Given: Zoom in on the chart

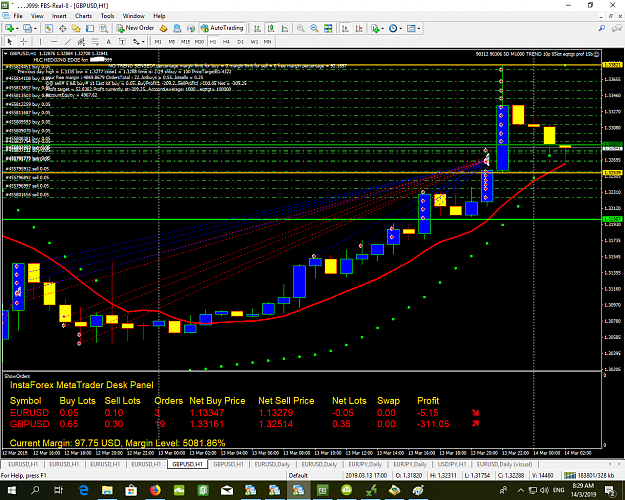Looking at the screenshot, I should [x=301, y=28].
